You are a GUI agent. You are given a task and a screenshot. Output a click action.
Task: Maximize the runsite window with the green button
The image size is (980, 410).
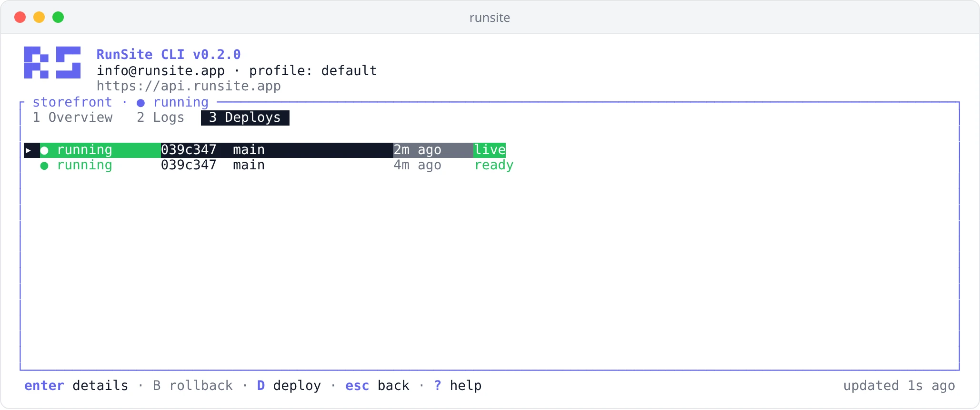[x=58, y=18]
